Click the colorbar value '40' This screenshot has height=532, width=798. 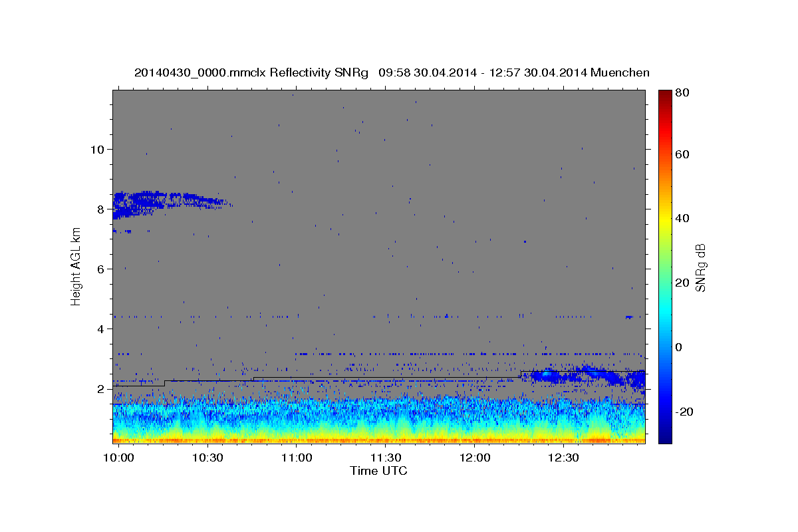click(682, 218)
